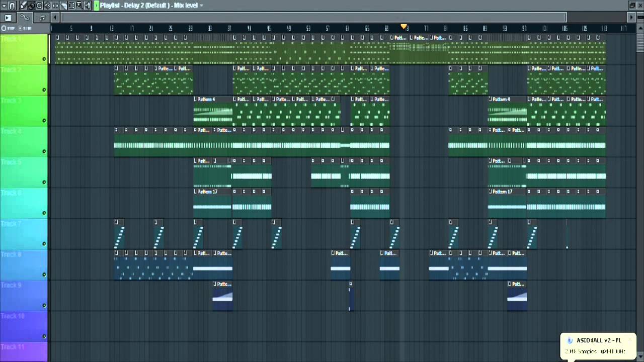
Task: Mute Track 4 using its dot
Action: [44, 151]
